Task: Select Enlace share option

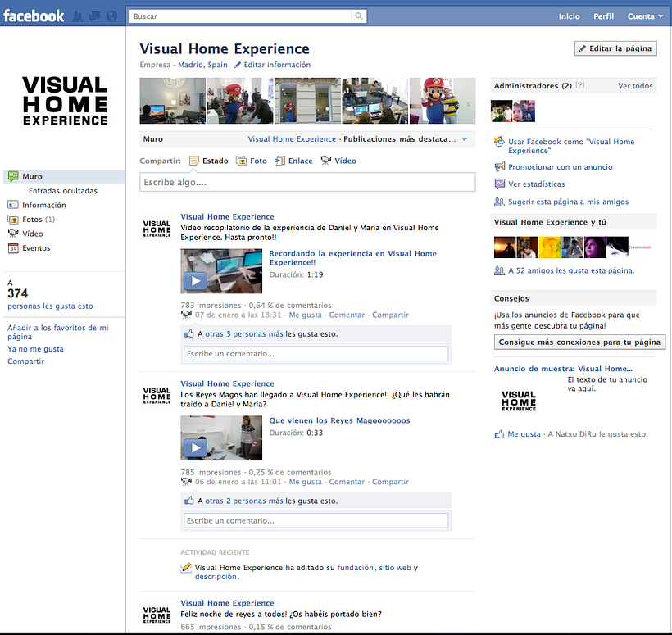Action: pyautogui.click(x=293, y=161)
